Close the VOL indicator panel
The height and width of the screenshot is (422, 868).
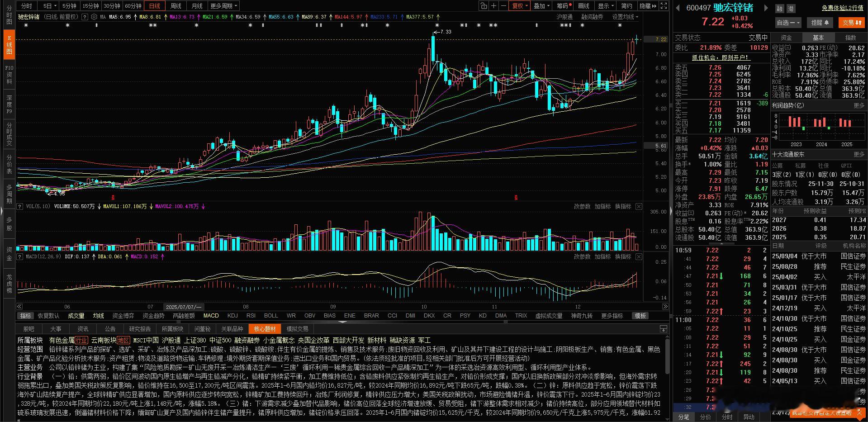pos(639,206)
